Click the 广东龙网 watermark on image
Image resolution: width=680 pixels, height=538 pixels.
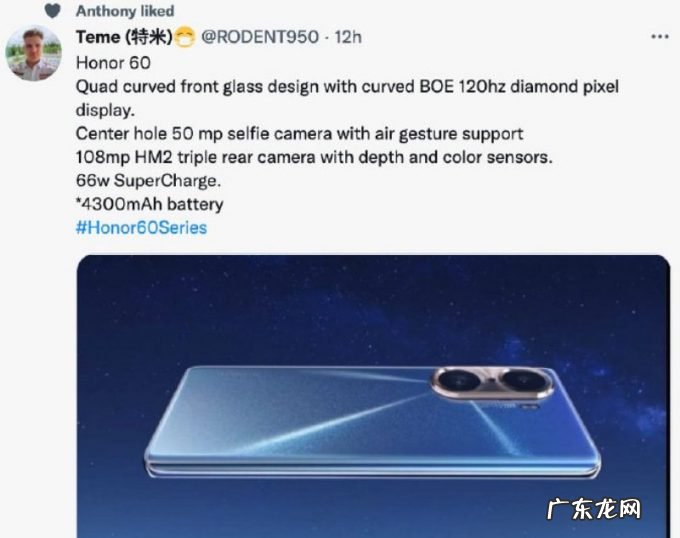[593, 509]
